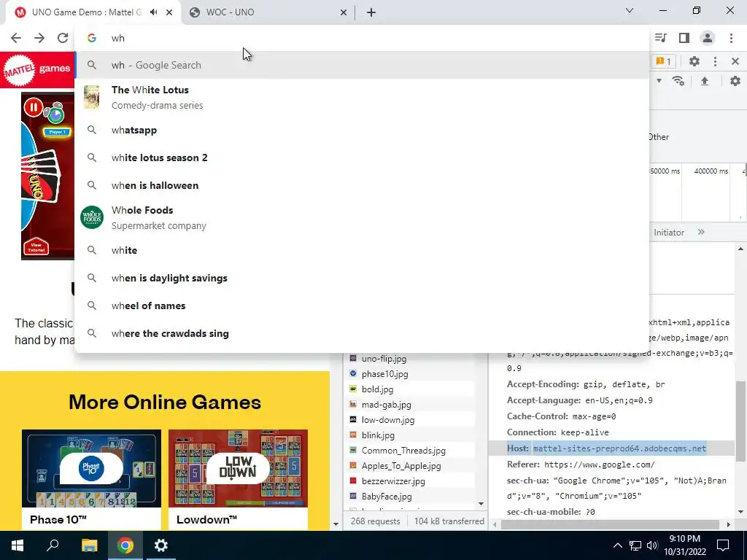
Task: Open the Lowdown game card
Action: [x=239, y=480]
